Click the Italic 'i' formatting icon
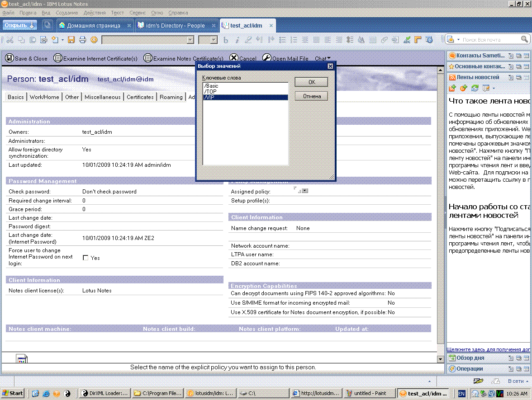Viewport: 532px width, 400px height. (x=237, y=40)
